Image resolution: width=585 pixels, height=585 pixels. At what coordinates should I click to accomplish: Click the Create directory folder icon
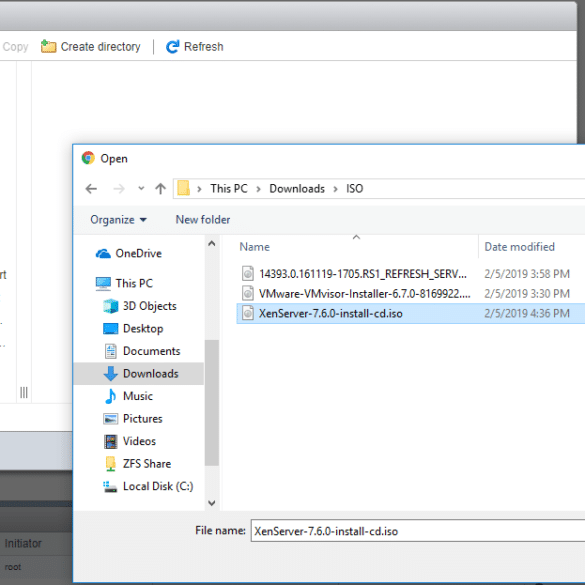pos(48,47)
